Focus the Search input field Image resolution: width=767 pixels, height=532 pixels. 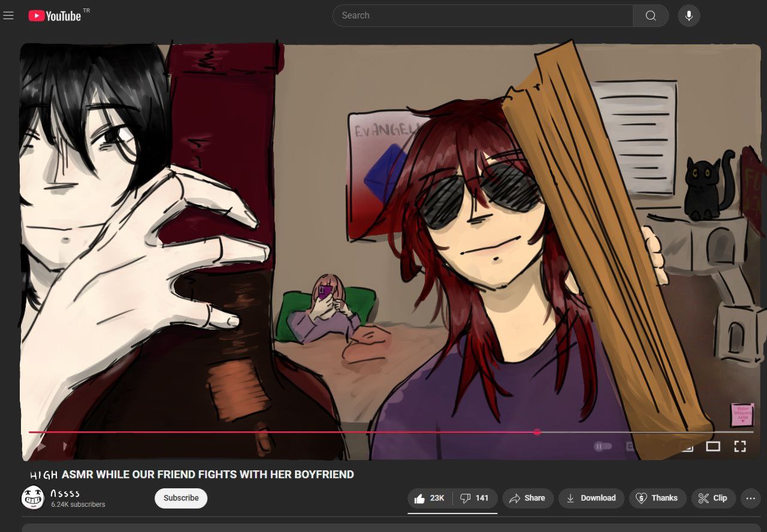pyautogui.click(x=482, y=16)
